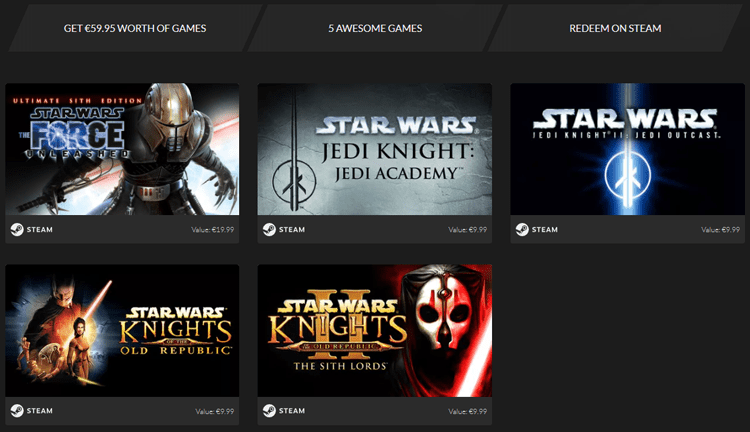Open Jedi Knight II: Jedi Outcast thumbnail
750x432 pixels.
click(627, 149)
